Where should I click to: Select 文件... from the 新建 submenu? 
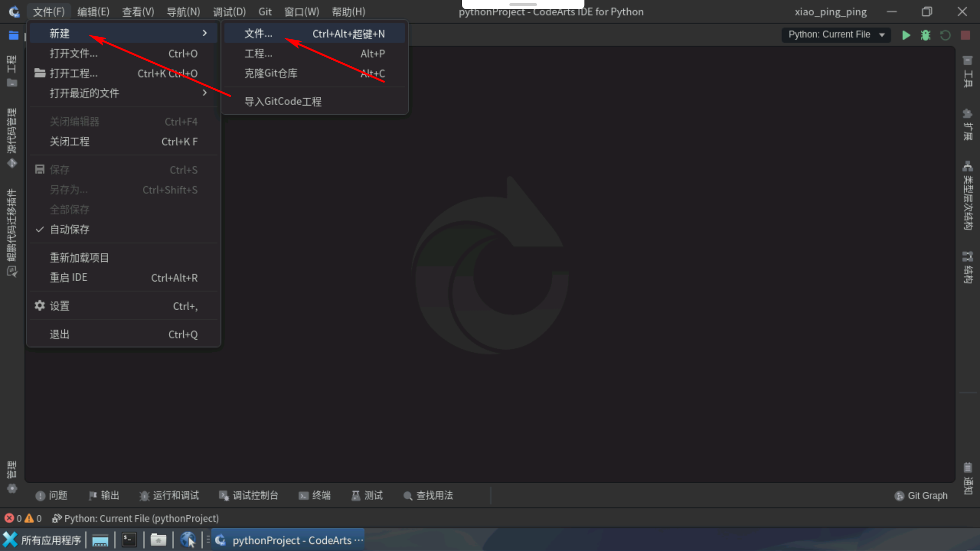click(x=258, y=33)
